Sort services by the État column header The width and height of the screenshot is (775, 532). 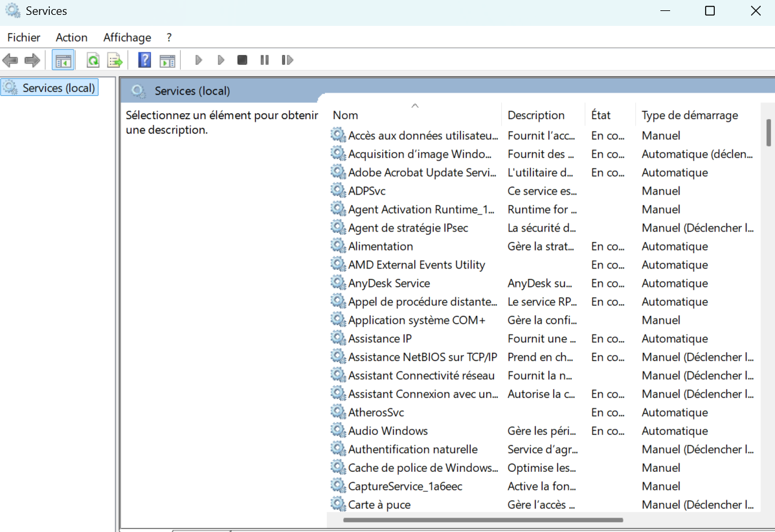(x=601, y=115)
